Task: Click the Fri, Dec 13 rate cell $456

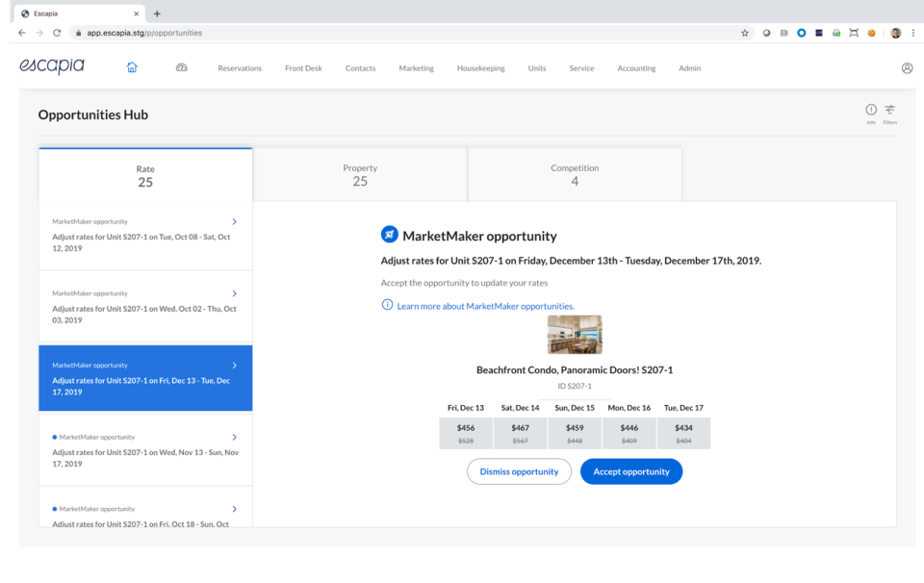Action: [x=466, y=434]
